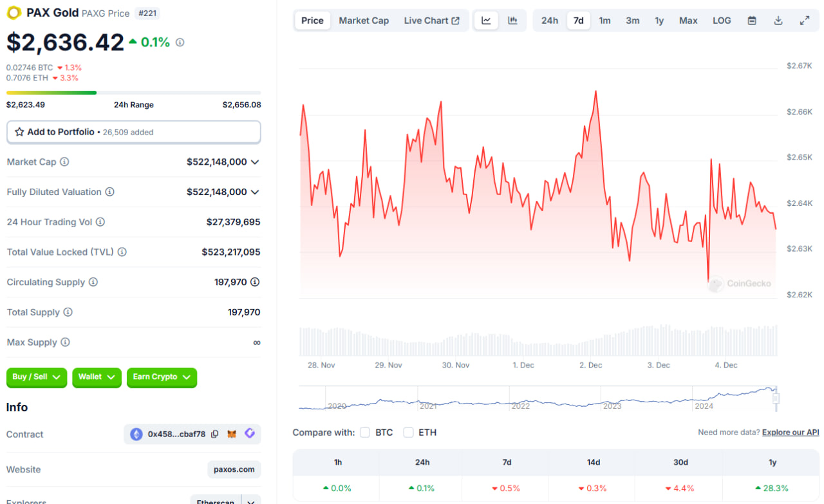Click info icon next to Circulating Supply label
824x504 pixels.
pos(93,282)
